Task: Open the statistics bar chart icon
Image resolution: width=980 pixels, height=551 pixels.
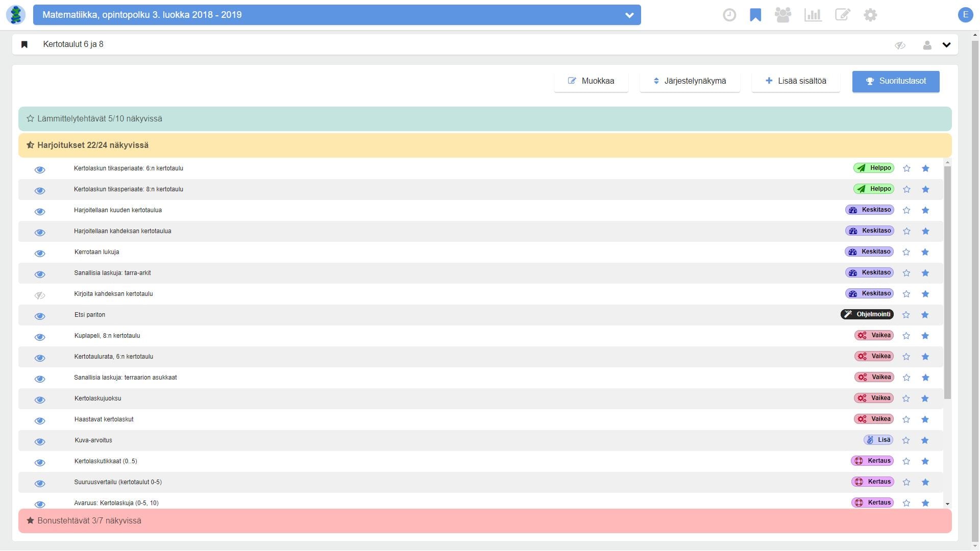Action: click(x=813, y=15)
